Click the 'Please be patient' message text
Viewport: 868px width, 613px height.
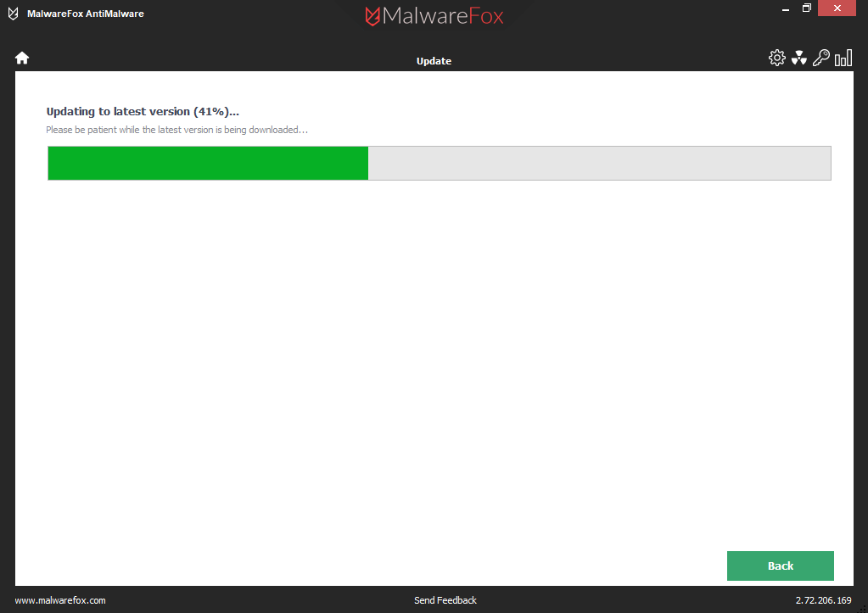pyautogui.click(x=176, y=130)
